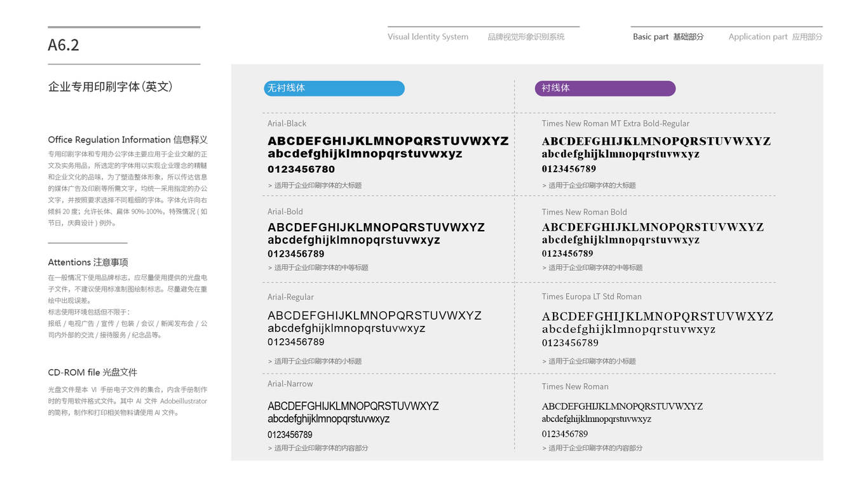Click the Arial-Regular uppercase alphabet sample
This screenshot has width=868, height=488.
374,316
